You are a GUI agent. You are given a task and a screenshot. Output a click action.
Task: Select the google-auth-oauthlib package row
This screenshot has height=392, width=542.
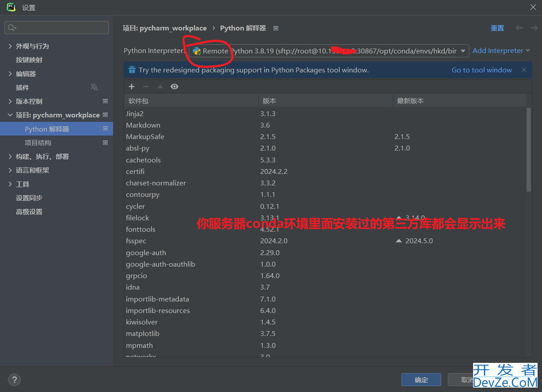coord(325,264)
